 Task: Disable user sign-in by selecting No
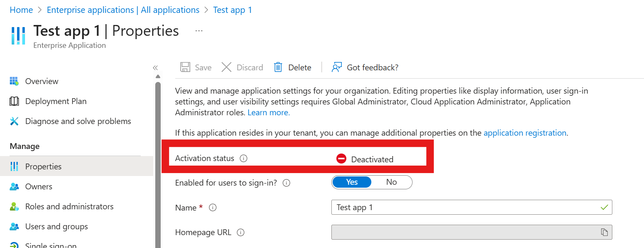point(391,182)
